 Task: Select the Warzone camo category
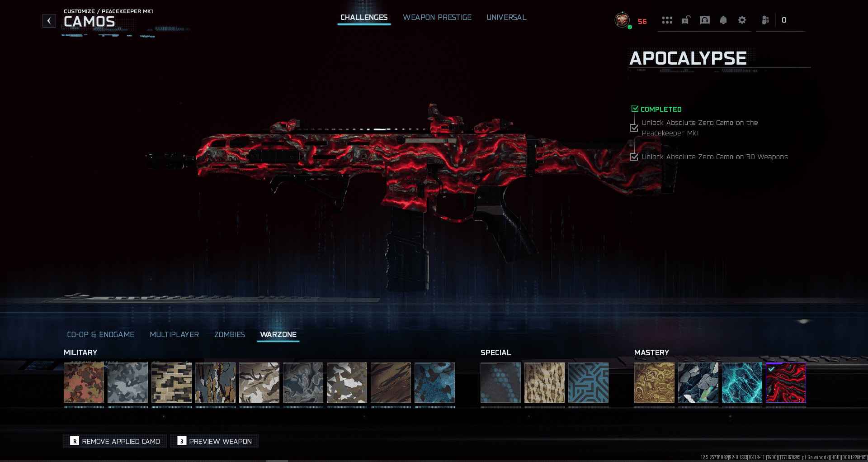pyautogui.click(x=278, y=335)
